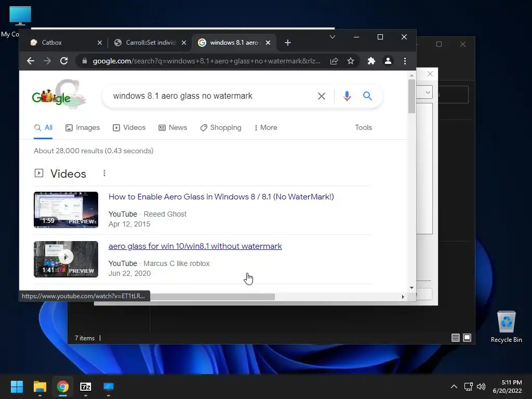Open search Tools
The height and width of the screenshot is (399, 532).
click(363, 128)
